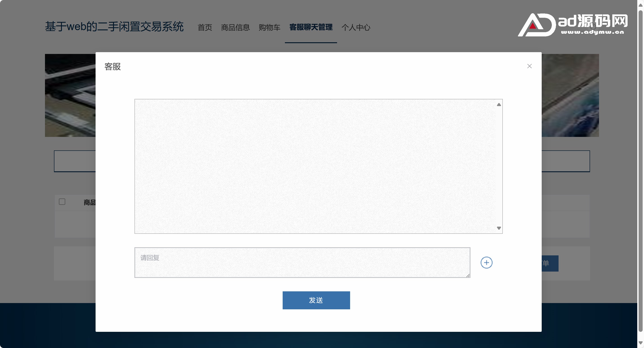This screenshot has width=644, height=348.
Task: Click inside the chat message history area
Action: tap(315, 166)
